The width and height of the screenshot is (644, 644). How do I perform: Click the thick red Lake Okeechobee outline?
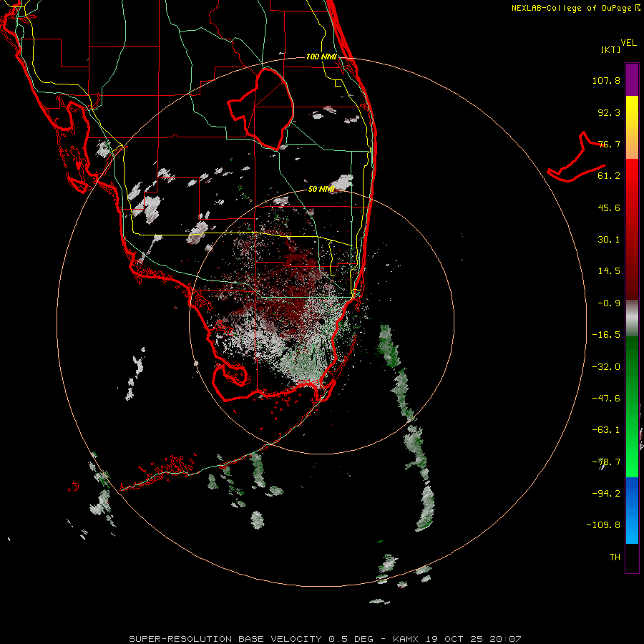[261, 109]
